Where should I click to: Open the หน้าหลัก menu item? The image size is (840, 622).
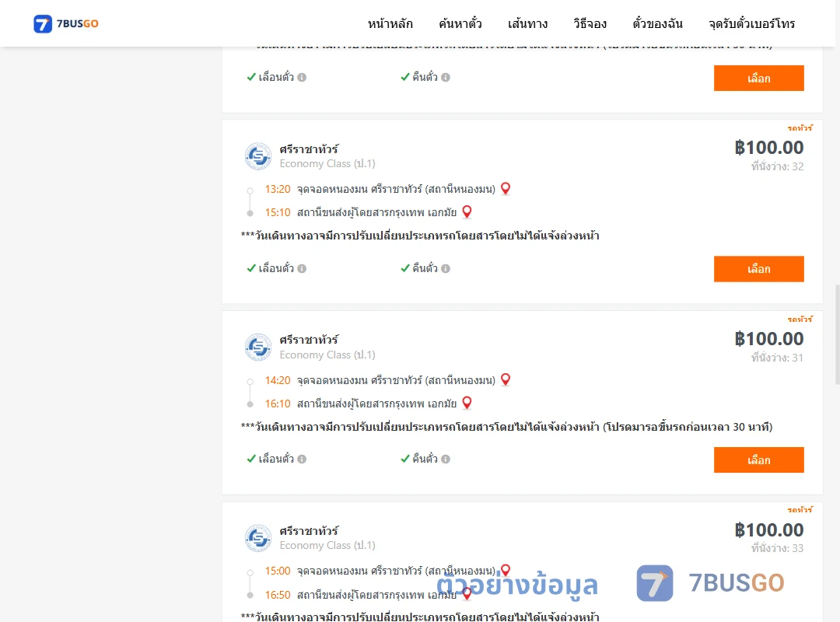pyautogui.click(x=390, y=23)
